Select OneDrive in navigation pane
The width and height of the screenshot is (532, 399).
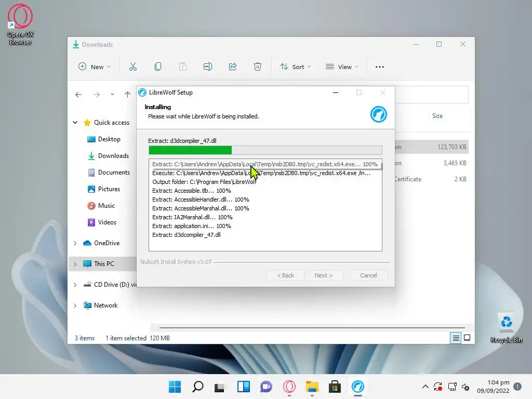tap(101, 243)
